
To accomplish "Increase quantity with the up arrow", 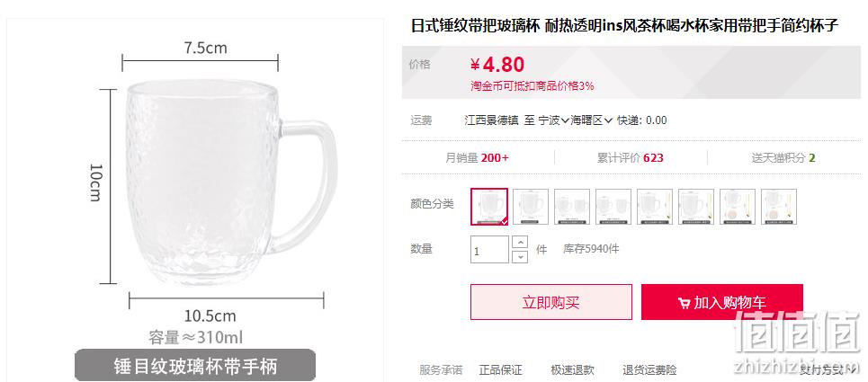I will (520, 242).
